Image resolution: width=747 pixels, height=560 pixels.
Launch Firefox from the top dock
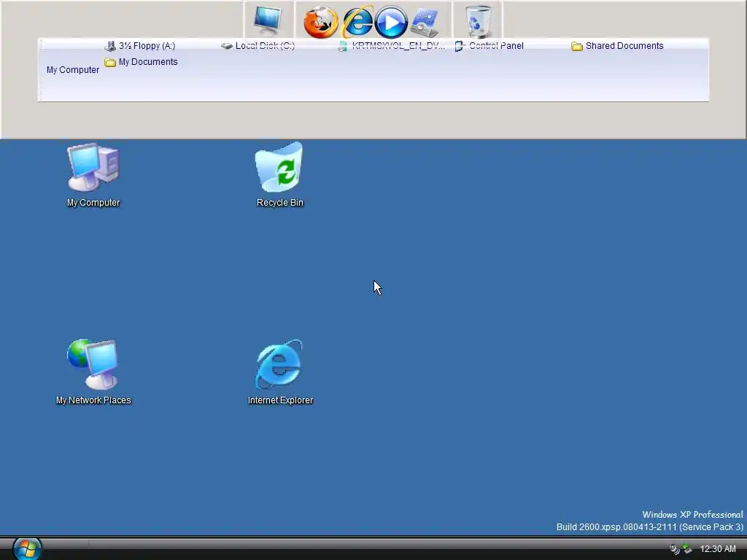(x=321, y=22)
